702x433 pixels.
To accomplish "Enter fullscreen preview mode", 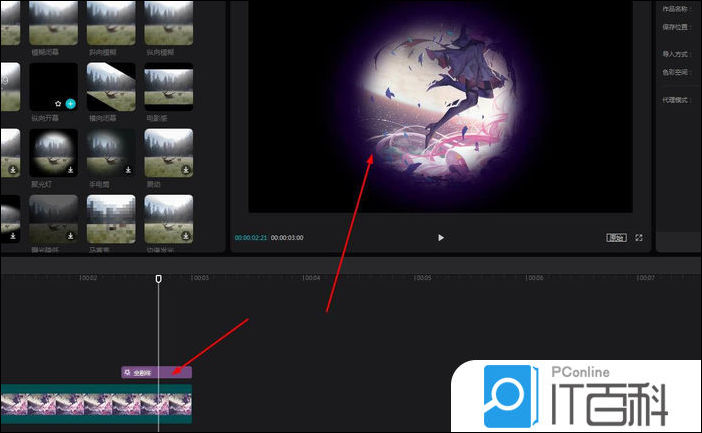I will [640, 238].
